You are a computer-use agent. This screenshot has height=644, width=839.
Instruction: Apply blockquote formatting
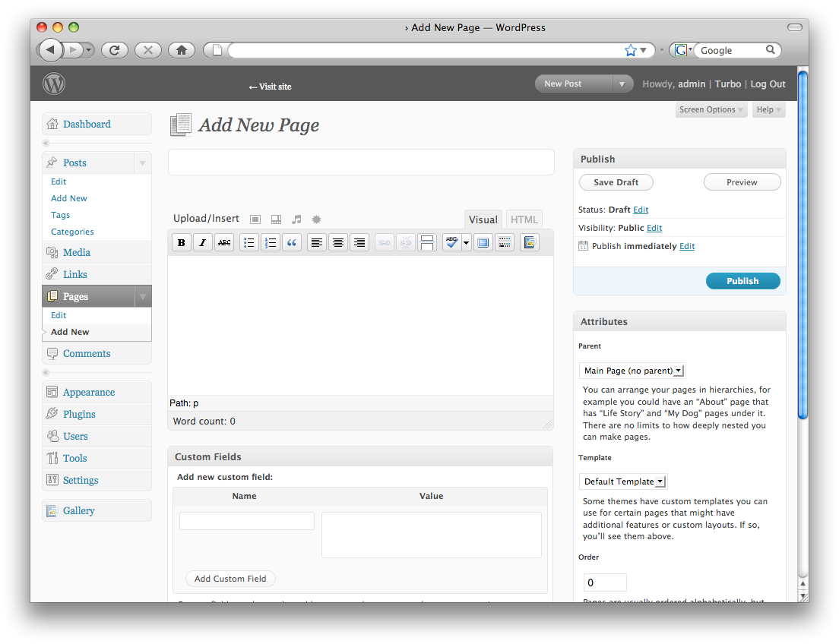[x=292, y=243]
